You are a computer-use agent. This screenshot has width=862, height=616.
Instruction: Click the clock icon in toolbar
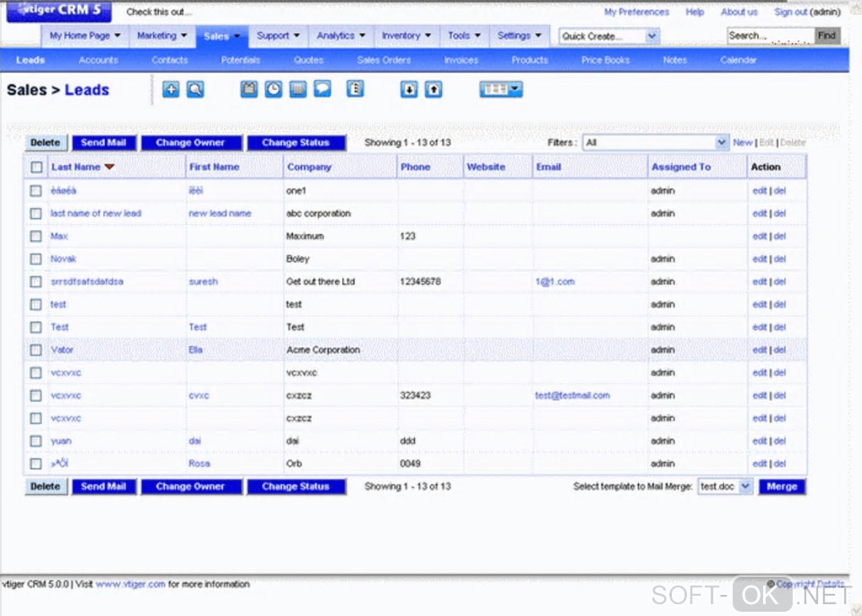tap(273, 89)
